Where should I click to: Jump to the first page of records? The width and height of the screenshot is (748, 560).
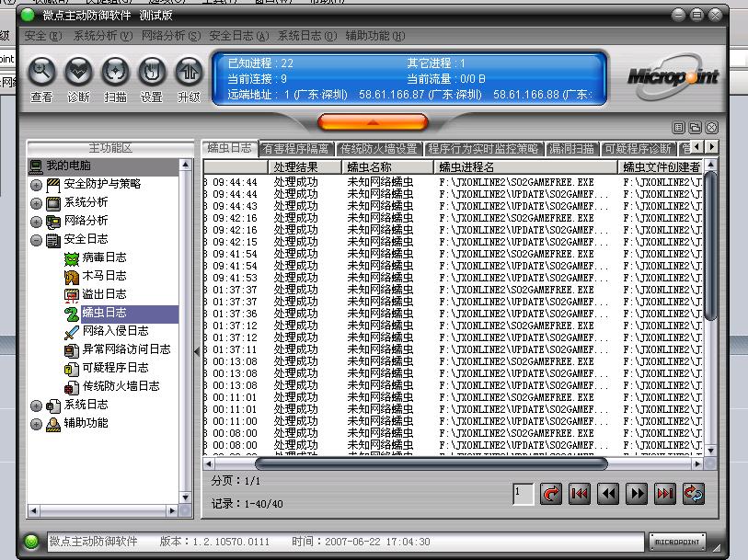point(580,494)
